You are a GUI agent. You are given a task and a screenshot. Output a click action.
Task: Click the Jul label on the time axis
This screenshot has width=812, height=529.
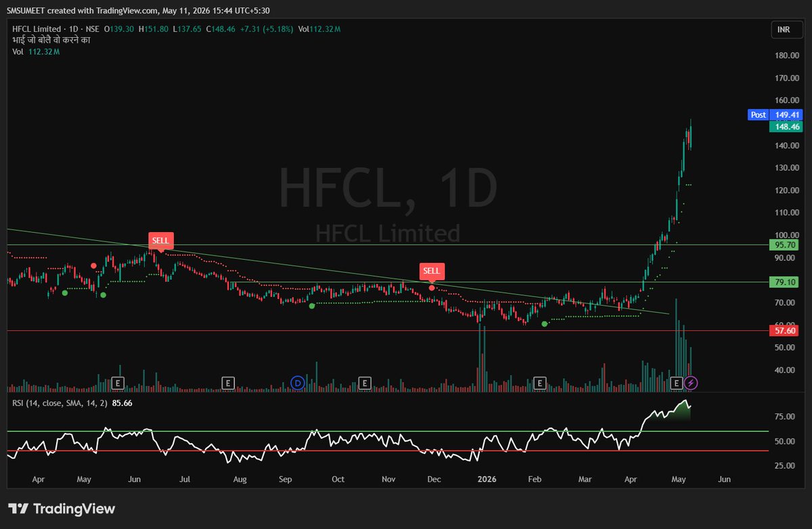184,479
